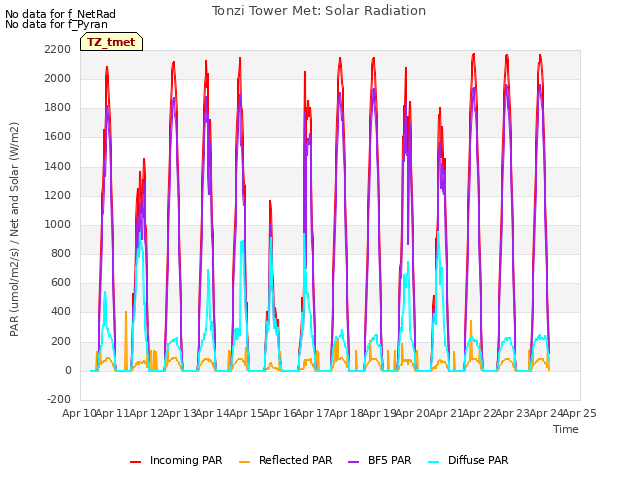
Task: Click the y-axis tick label 400
Action: tap(61, 312)
